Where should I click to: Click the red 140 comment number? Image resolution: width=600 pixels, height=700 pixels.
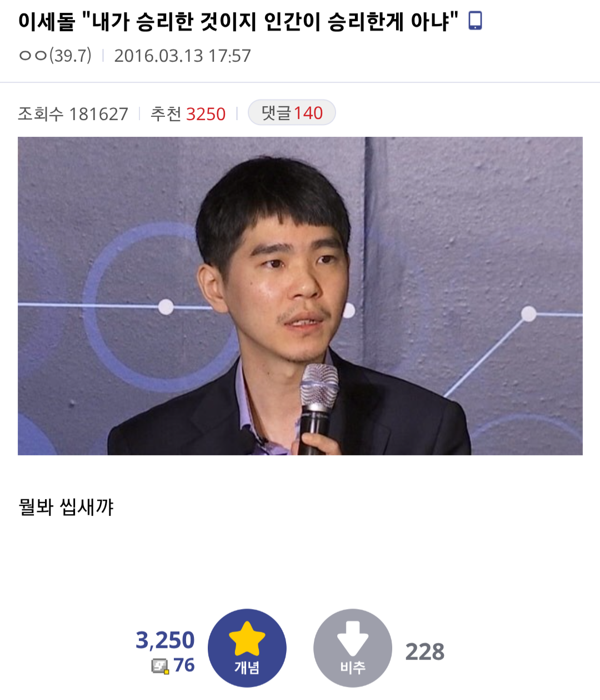click(308, 113)
